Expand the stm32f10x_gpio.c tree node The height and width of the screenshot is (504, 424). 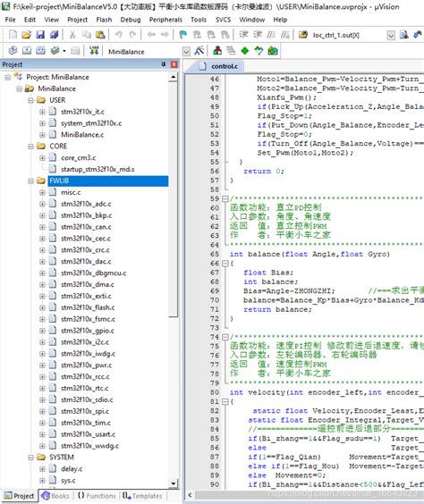point(42,331)
